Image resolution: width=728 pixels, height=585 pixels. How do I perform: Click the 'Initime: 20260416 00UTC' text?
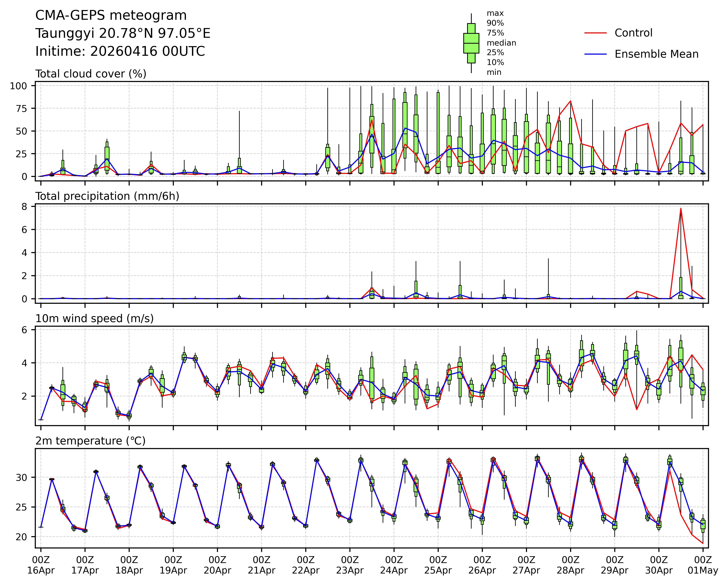pos(120,51)
